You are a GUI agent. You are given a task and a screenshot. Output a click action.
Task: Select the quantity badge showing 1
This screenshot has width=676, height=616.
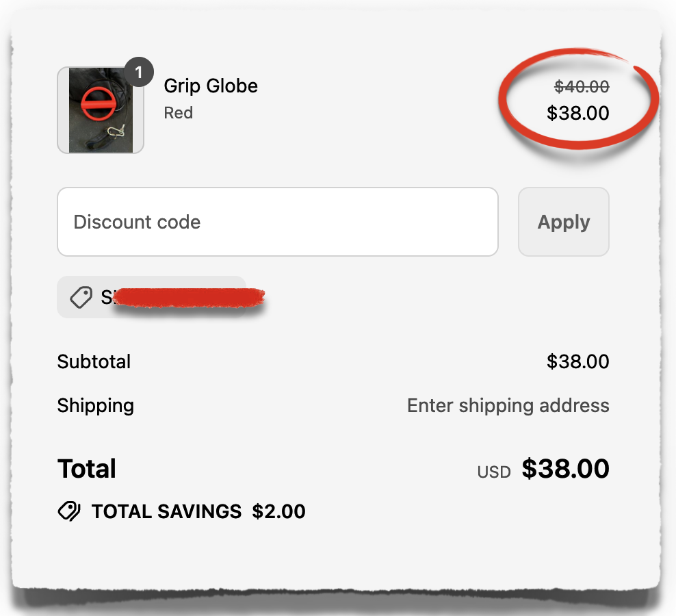pyautogui.click(x=140, y=71)
